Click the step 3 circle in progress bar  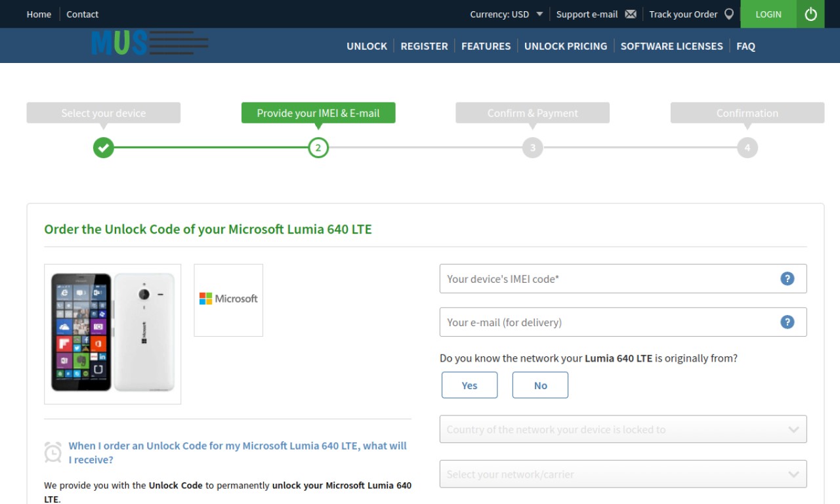(x=533, y=148)
